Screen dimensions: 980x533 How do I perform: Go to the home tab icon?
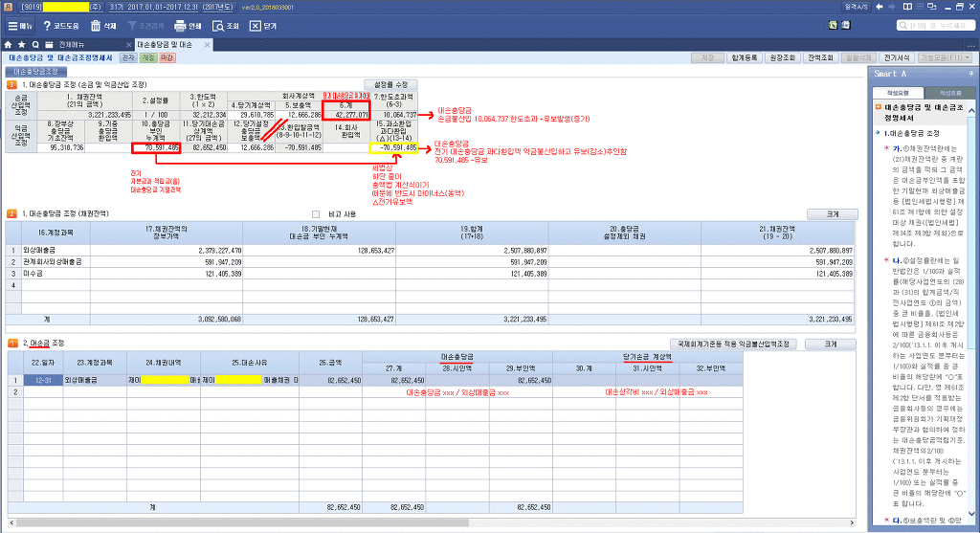(x=8, y=45)
